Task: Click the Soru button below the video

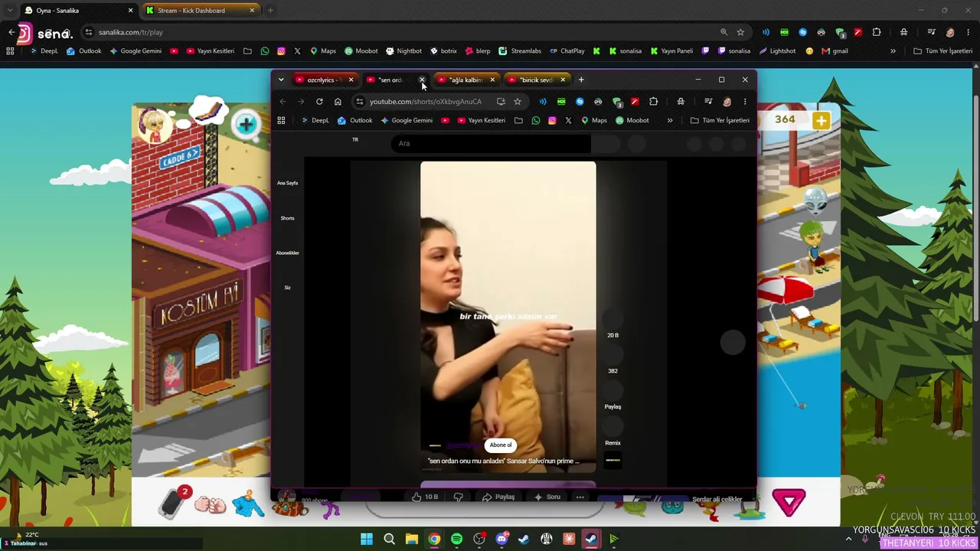Action: click(547, 497)
